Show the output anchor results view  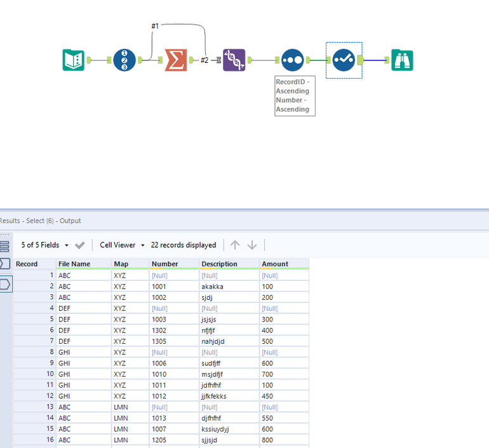click(5, 284)
